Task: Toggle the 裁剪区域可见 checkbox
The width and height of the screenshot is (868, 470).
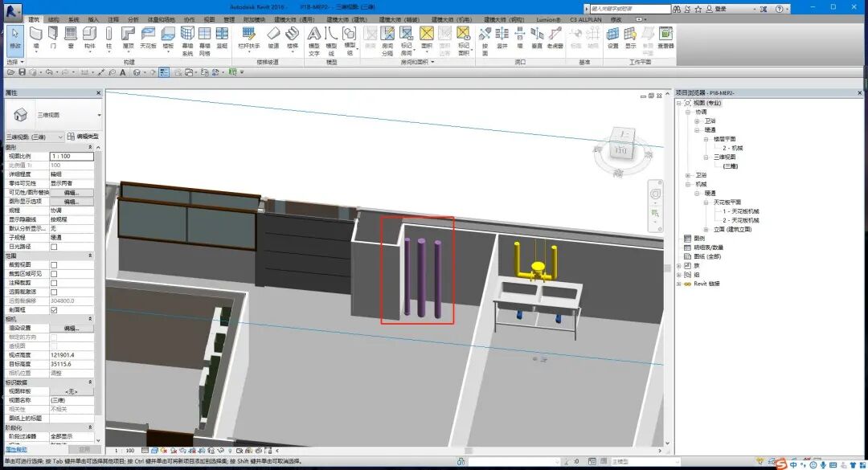Action: pos(54,274)
